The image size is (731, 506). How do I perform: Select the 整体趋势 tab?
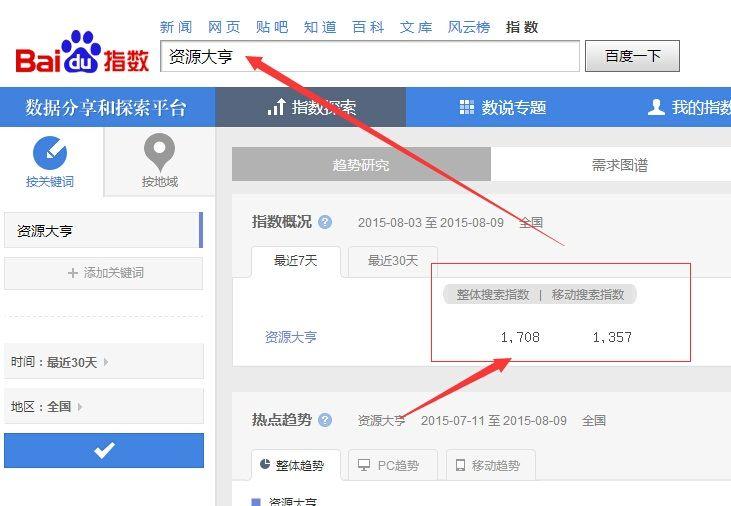point(296,465)
